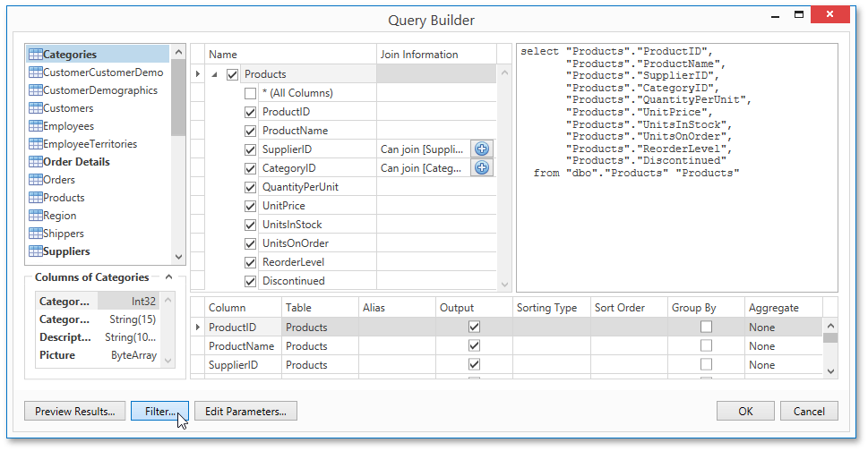Add join for CategoryID with plus icon
The image size is (868, 451).
[482, 167]
